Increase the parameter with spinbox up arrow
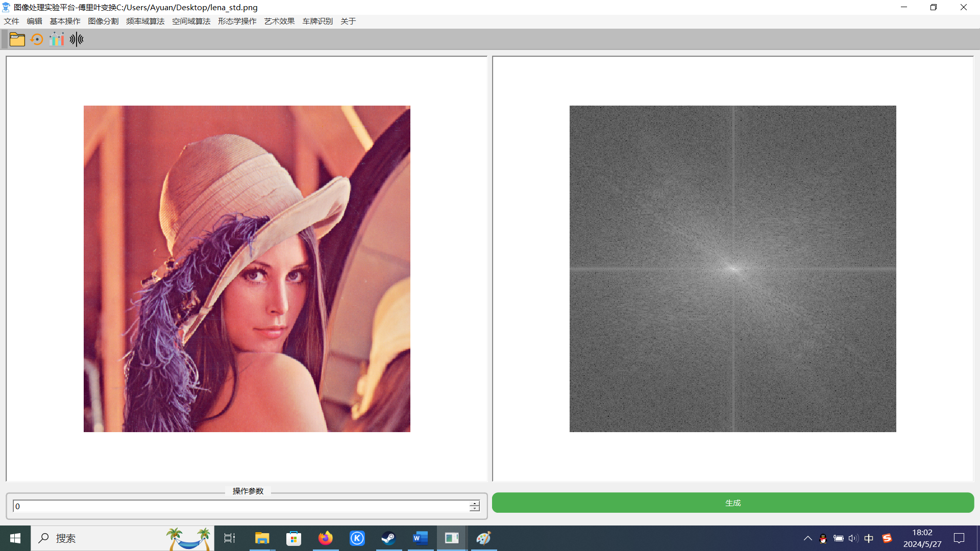 point(475,503)
